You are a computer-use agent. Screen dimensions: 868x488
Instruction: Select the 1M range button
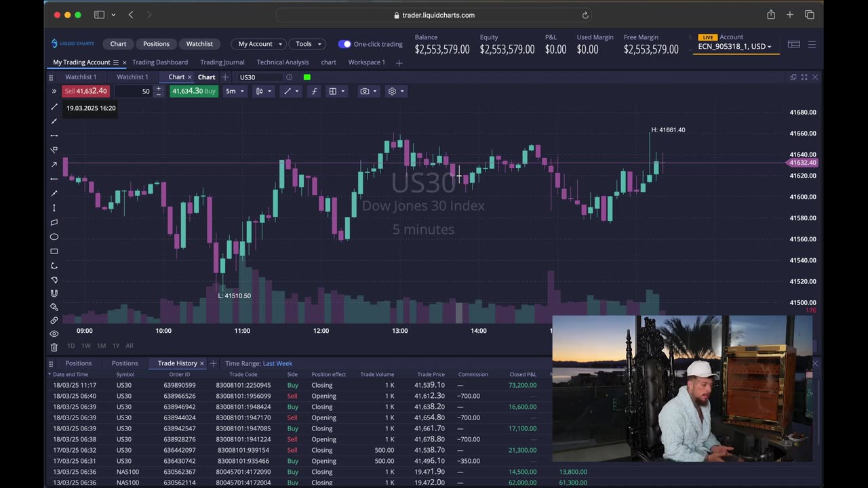tap(101, 346)
